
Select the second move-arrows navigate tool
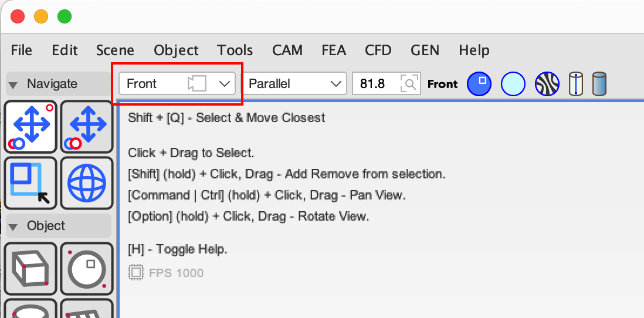pyautogui.click(x=86, y=126)
